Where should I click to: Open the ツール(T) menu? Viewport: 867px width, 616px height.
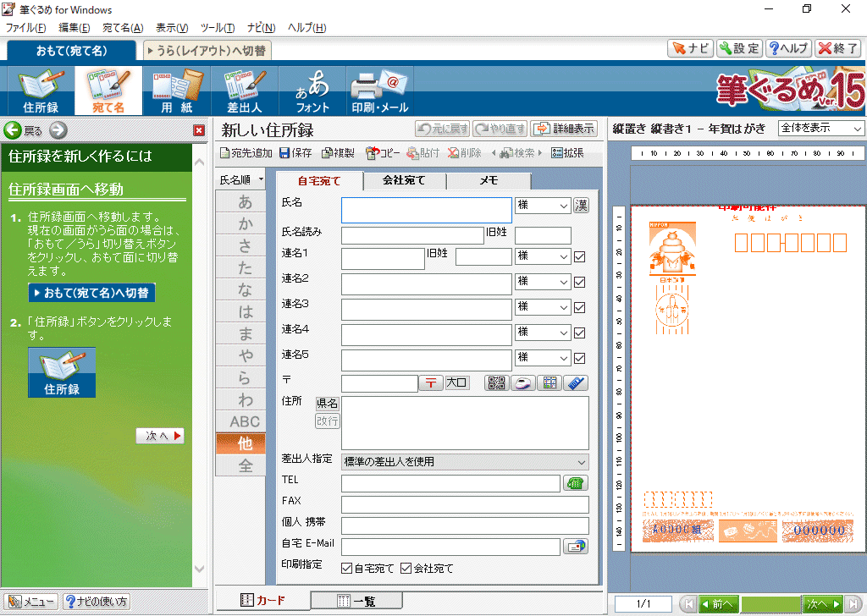[x=218, y=28]
